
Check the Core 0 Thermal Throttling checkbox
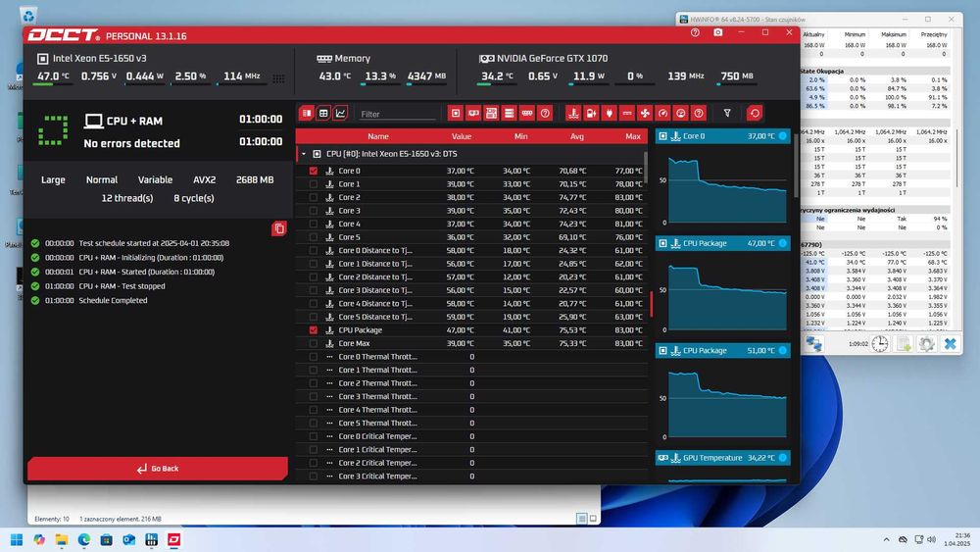(x=314, y=356)
